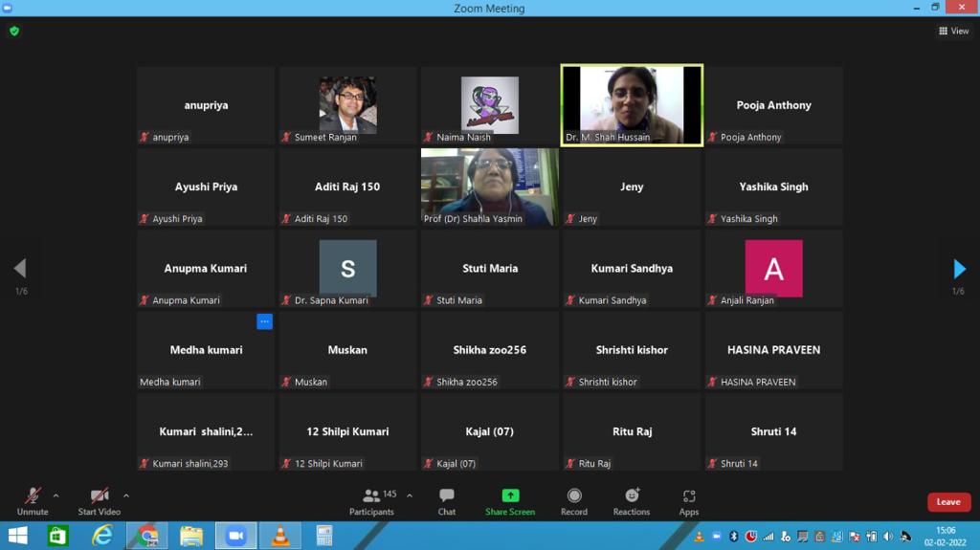Expand the Participants options caret

point(410,495)
